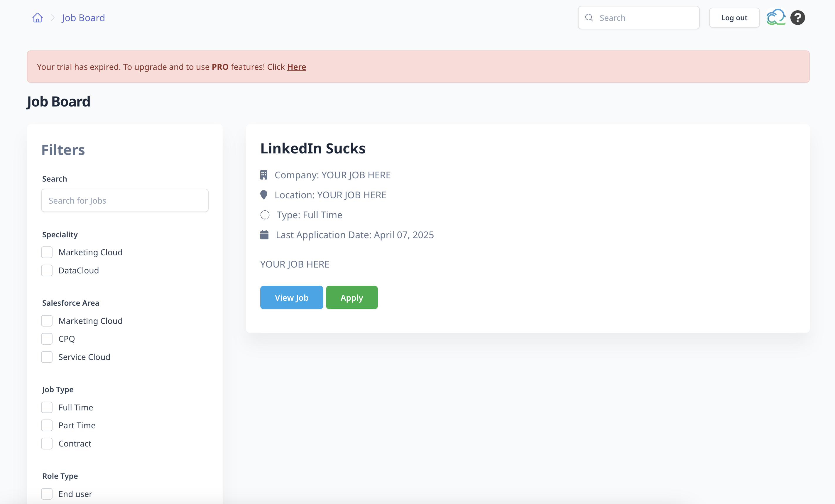Click the magnifier icon in top search
Screen dimensions: 835x504
point(589,18)
